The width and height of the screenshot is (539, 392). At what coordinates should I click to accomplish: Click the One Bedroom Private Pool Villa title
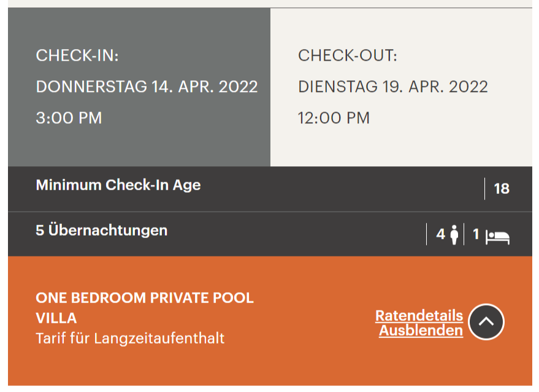tap(145, 308)
